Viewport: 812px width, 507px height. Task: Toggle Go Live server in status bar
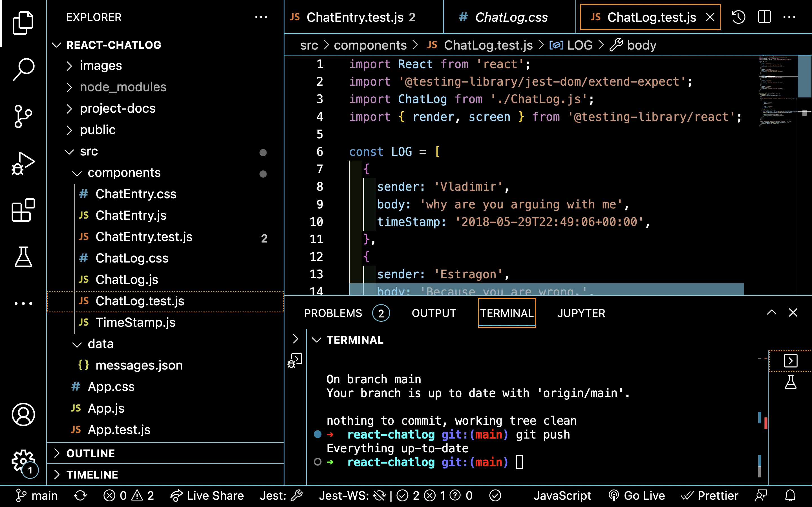[637, 496]
